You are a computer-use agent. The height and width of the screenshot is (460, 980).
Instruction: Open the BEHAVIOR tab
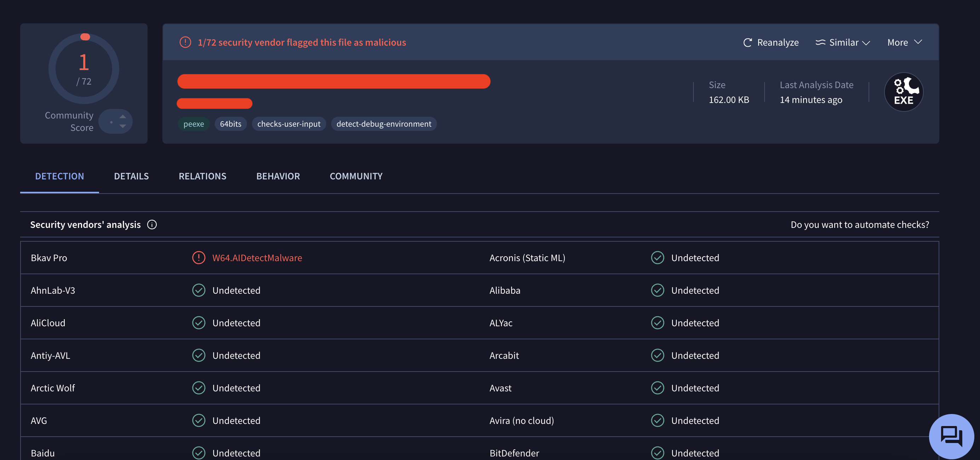tap(278, 176)
